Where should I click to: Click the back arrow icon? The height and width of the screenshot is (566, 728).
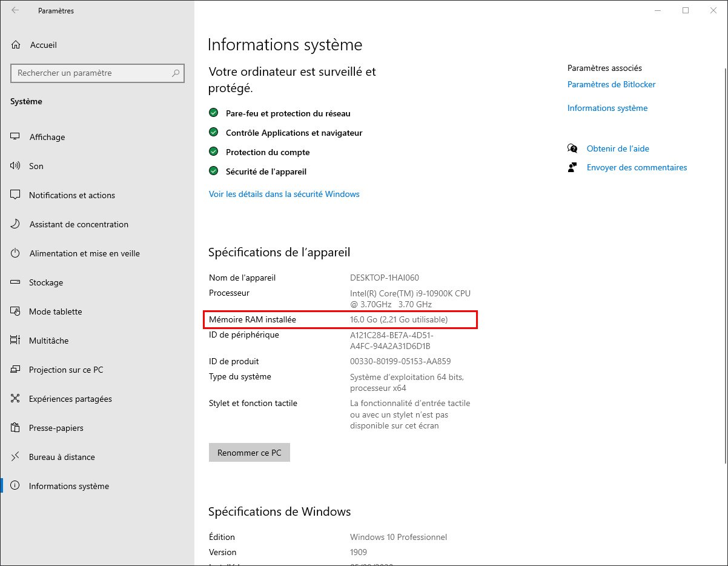[15, 10]
